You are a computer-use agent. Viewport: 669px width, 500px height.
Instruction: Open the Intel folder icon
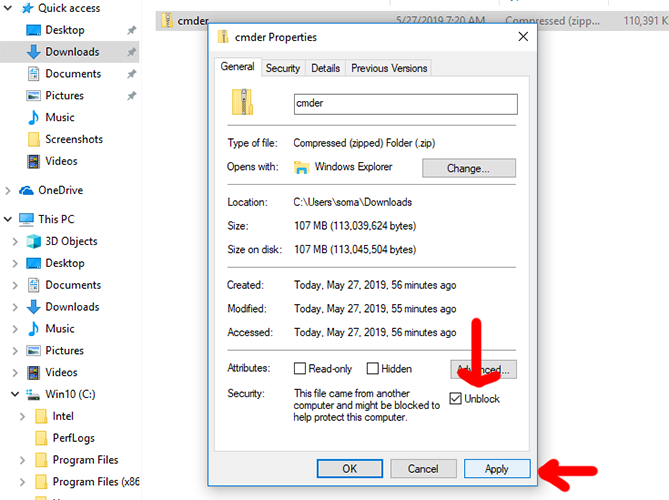41,416
